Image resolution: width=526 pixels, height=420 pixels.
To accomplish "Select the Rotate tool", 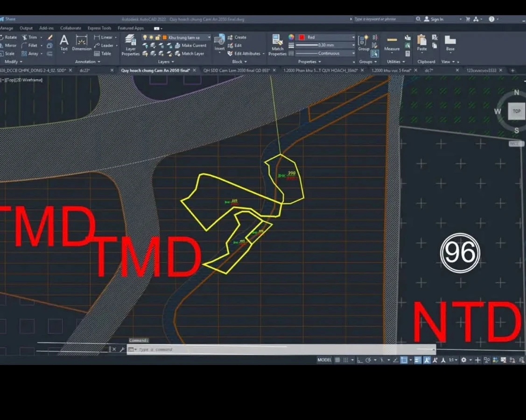I will (8, 37).
